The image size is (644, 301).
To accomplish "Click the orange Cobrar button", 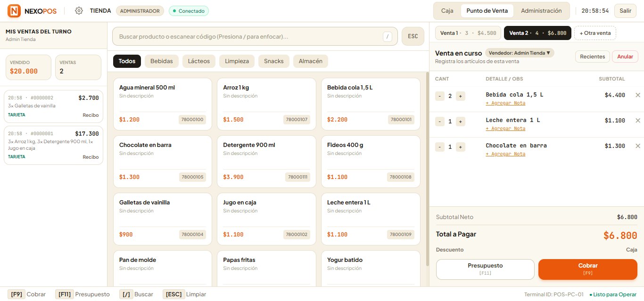I will coord(588,269).
